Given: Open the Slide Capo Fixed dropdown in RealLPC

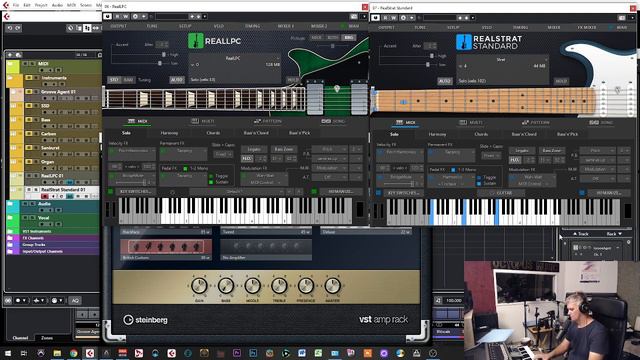Looking at the screenshot, I should pos(223,154).
